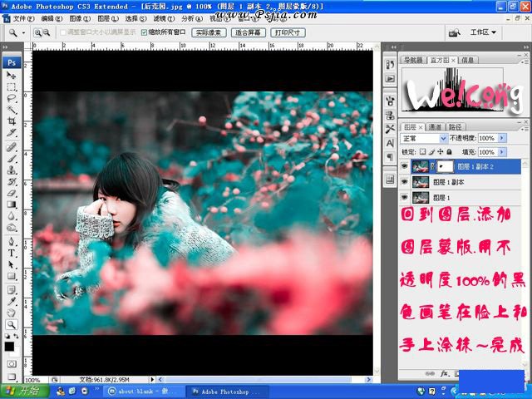Hide layer 图层 1 副本
532x399 pixels.
(x=404, y=182)
